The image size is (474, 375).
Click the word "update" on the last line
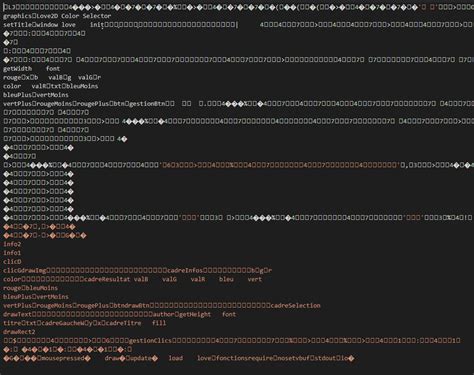pos(141,358)
